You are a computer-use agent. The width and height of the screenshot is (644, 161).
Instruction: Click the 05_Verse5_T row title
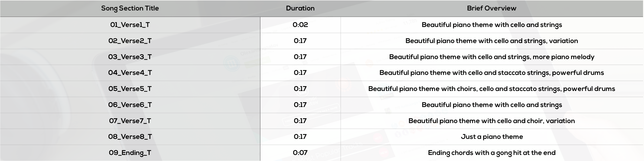point(130,89)
